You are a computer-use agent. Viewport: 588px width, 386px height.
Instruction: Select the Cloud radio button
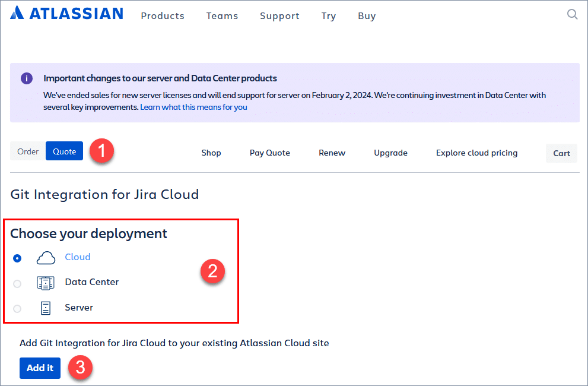pyautogui.click(x=17, y=258)
